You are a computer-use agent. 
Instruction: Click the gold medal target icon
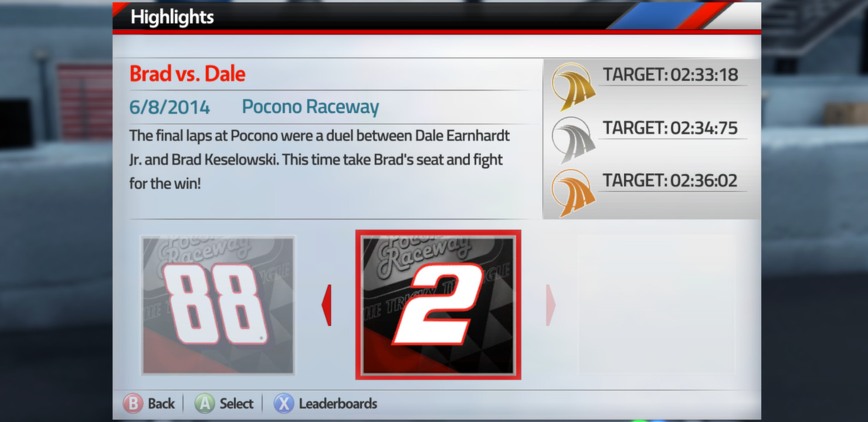(x=574, y=86)
